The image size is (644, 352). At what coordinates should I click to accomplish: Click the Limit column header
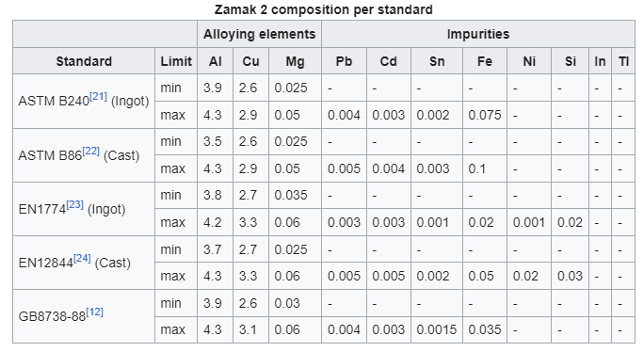[x=176, y=61]
